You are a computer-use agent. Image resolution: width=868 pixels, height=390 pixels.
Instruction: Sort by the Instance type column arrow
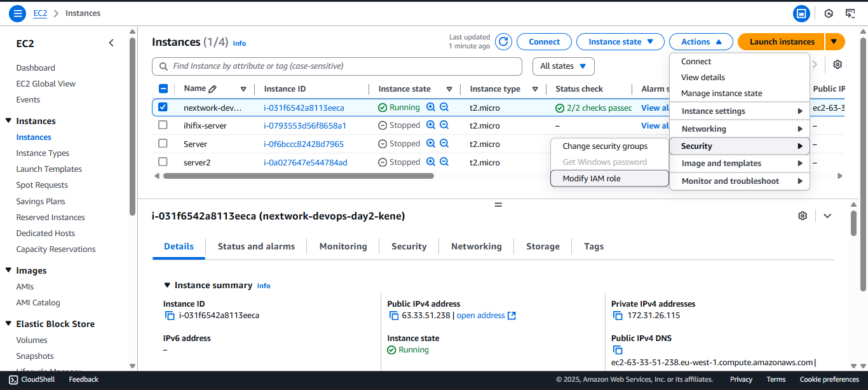pos(535,89)
